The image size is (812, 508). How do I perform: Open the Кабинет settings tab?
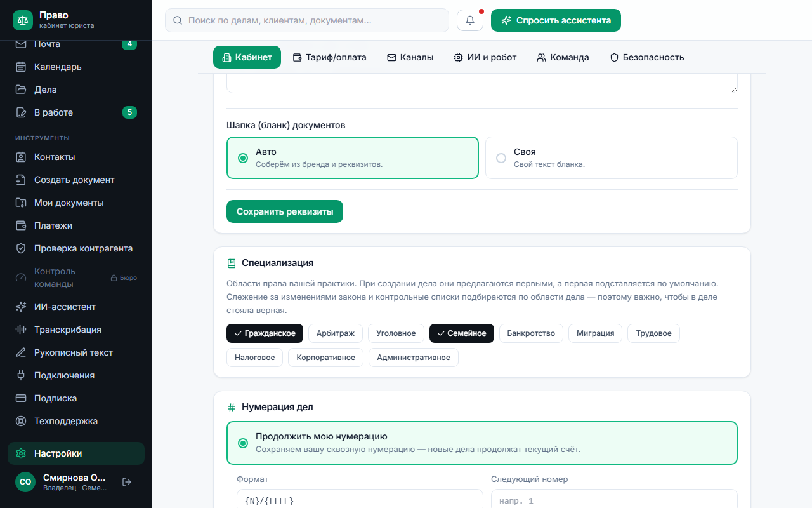247,57
